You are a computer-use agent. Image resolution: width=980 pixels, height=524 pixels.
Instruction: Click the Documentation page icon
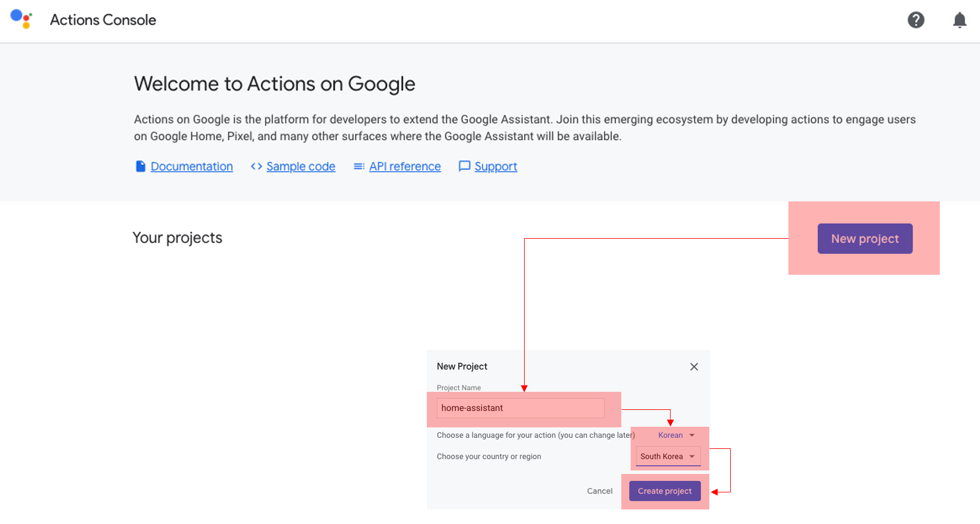pos(140,167)
